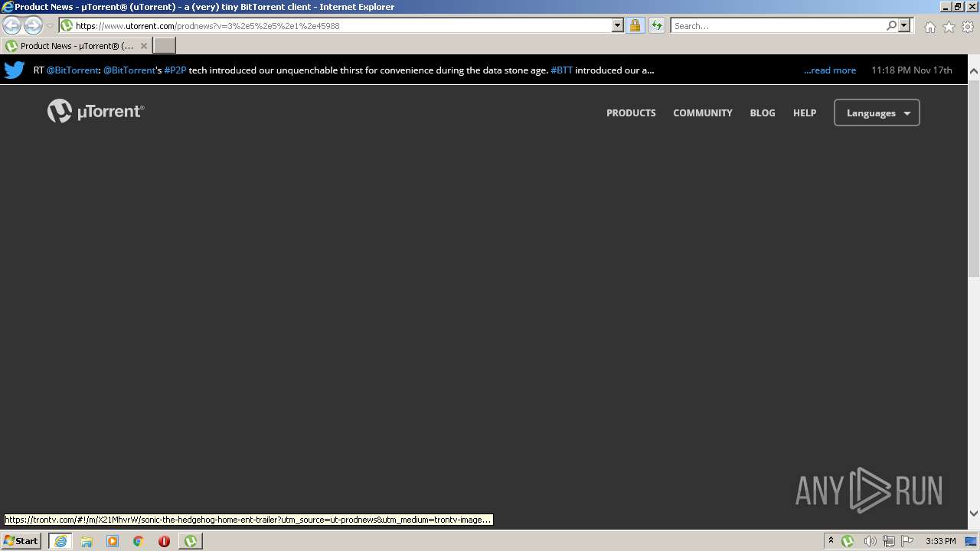Click the security lock icon in address bar
The width and height of the screenshot is (980, 551).
point(635,25)
